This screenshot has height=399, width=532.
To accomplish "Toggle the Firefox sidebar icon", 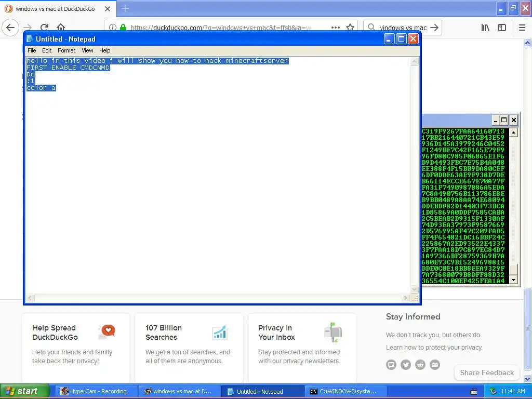I will [502, 28].
